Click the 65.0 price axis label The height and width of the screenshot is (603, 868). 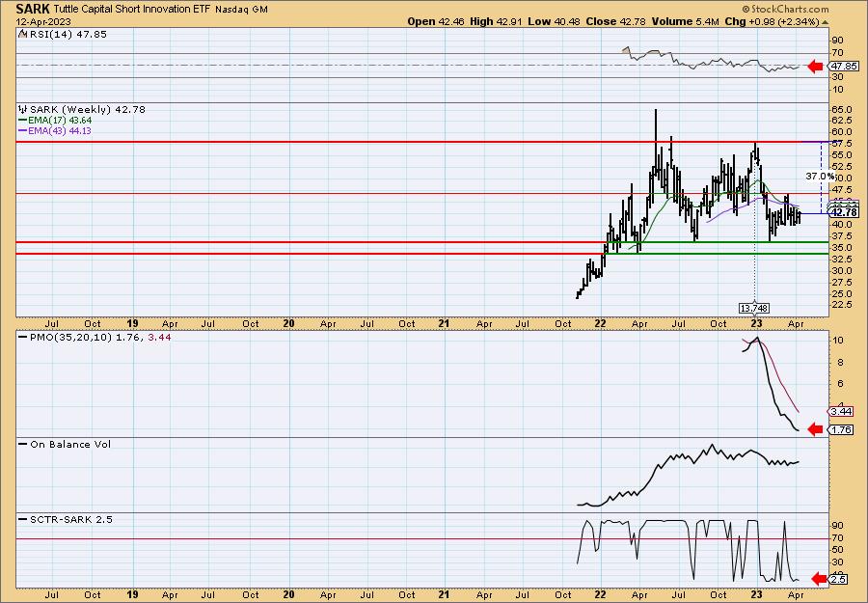click(841, 109)
